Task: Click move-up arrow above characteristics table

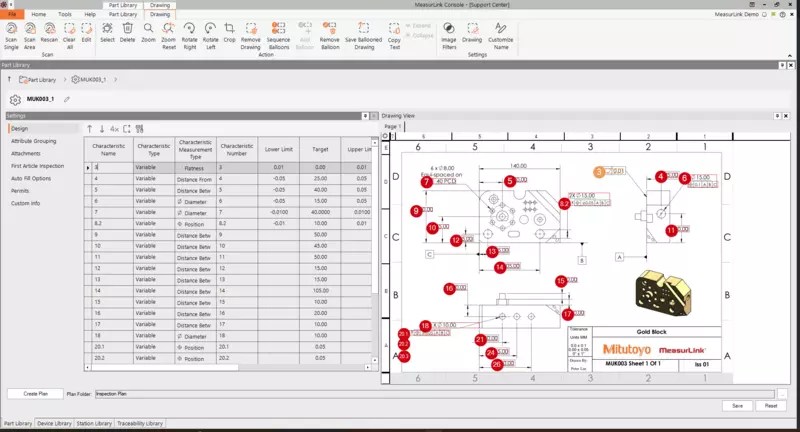Action: pos(90,129)
